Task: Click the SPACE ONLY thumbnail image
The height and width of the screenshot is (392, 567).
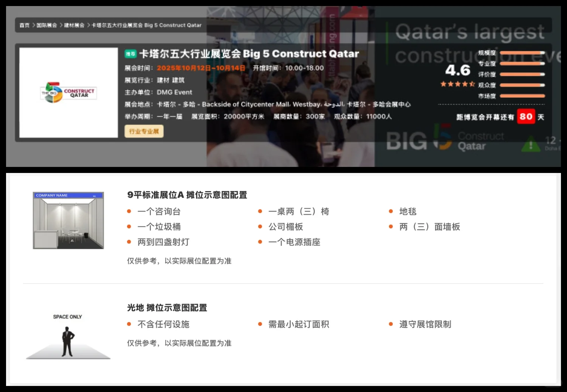Action: pyautogui.click(x=68, y=336)
